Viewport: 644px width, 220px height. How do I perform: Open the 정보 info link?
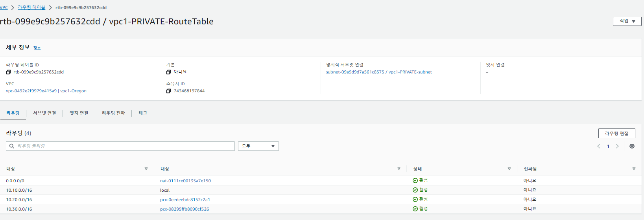37,48
